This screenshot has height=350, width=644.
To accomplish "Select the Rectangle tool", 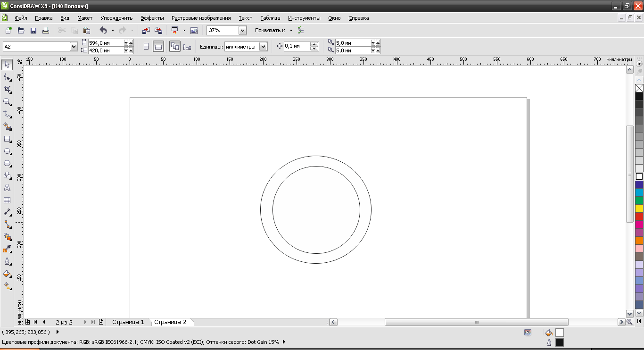I will [8, 139].
